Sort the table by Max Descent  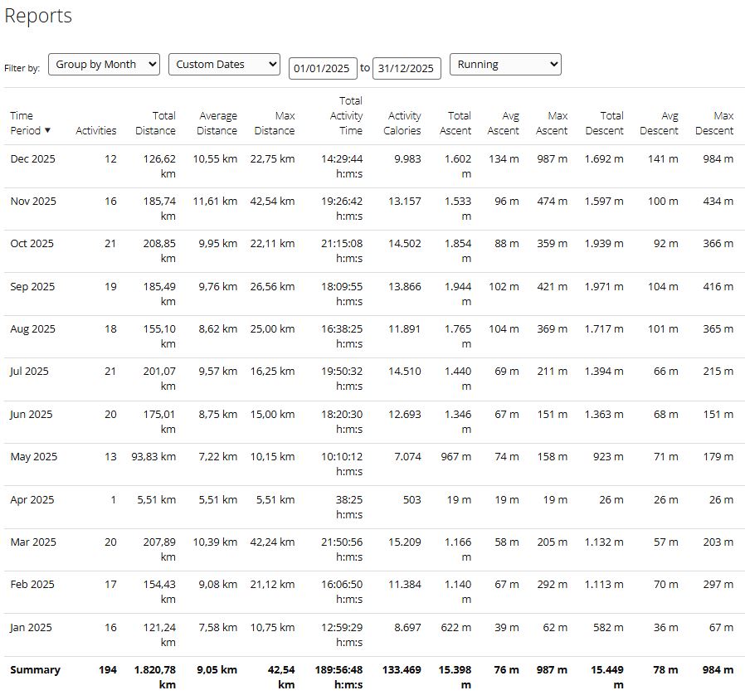click(714, 123)
